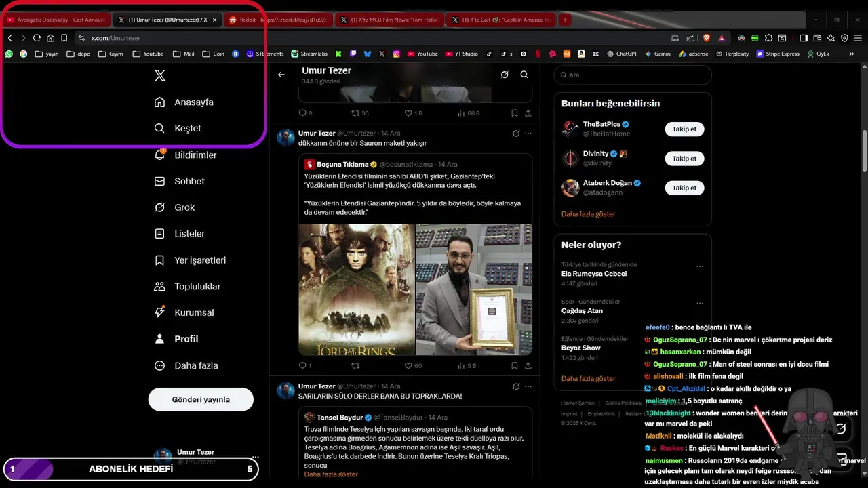The image size is (868, 488).
Task: Focus the Ara search field
Action: [x=633, y=75]
